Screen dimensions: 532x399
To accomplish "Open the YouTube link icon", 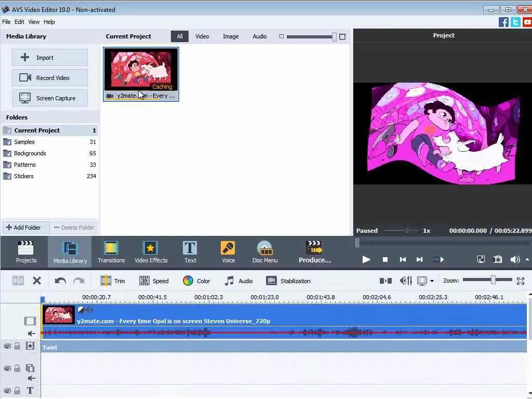I will pyautogui.click(x=527, y=22).
